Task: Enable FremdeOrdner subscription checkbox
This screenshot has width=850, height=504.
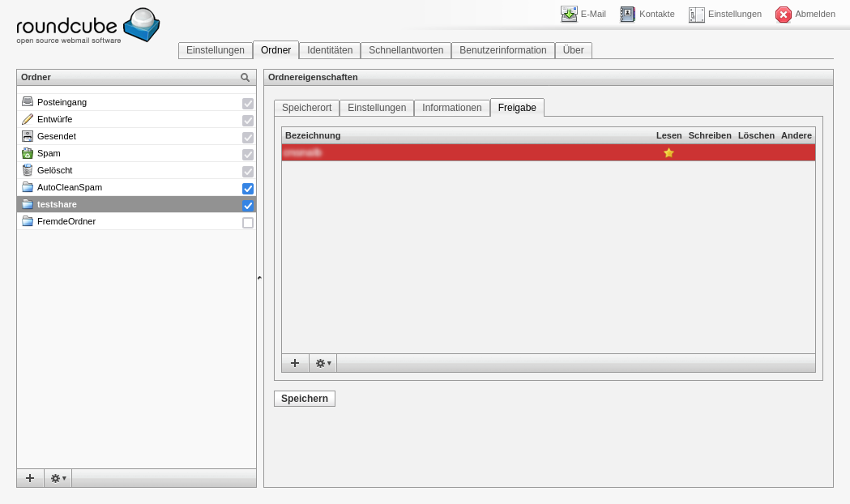Action: click(x=248, y=222)
